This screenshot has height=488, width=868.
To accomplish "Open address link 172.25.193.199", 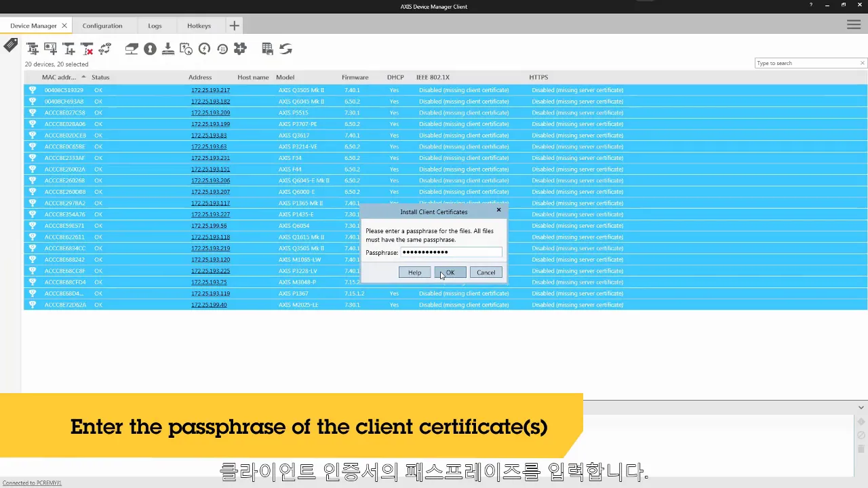I will pyautogui.click(x=210, y=124).
